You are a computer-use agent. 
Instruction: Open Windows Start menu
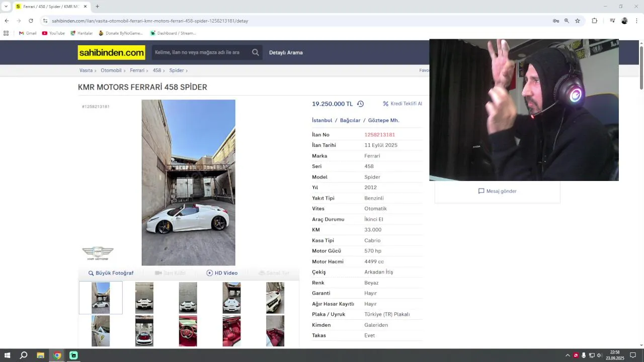click(8, 355)
